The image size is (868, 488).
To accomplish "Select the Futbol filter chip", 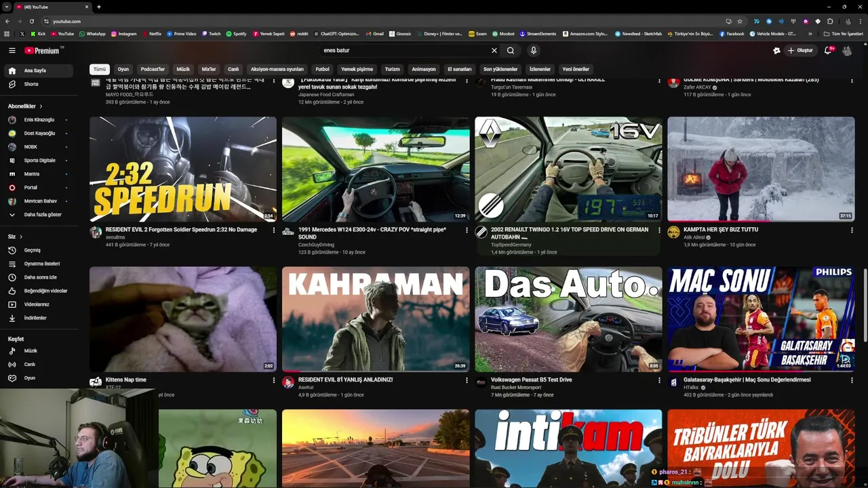I will (x=322, y=69).
